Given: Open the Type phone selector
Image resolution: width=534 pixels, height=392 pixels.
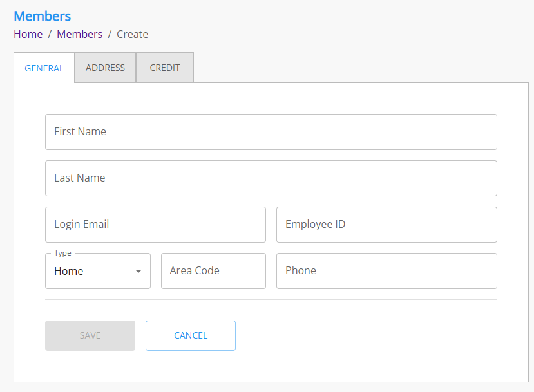Looking at the screenshot, I should tap(97, 271).
